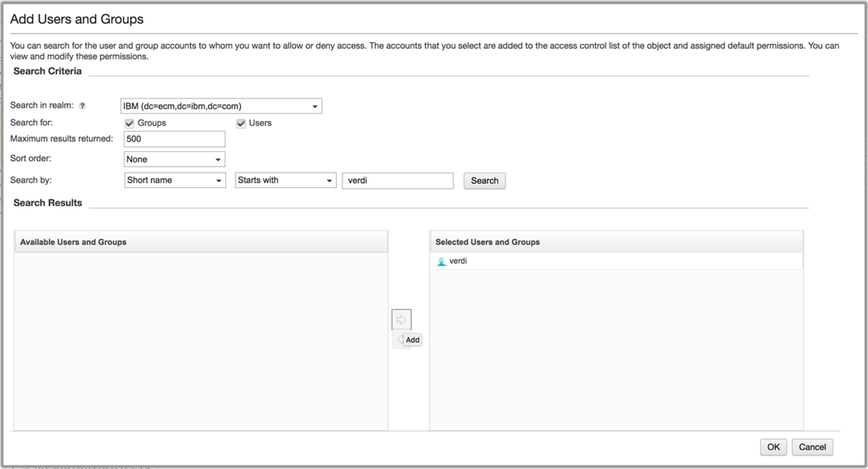Click the OK button

pyautogui.click(x=773, y=447)
